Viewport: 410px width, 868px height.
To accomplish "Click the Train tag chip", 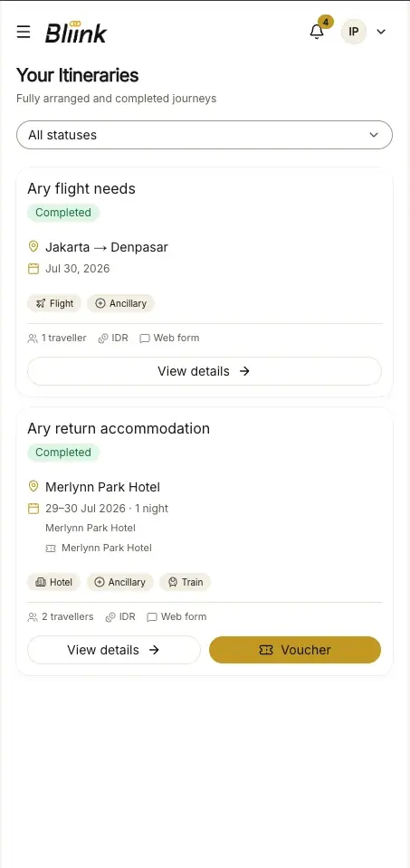I will (x=186, y=582).
